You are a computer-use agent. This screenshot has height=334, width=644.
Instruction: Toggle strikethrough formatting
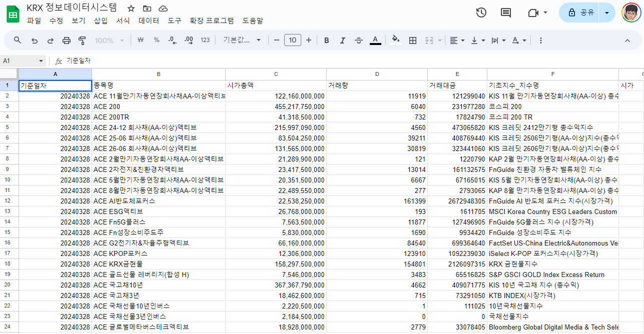358,40
